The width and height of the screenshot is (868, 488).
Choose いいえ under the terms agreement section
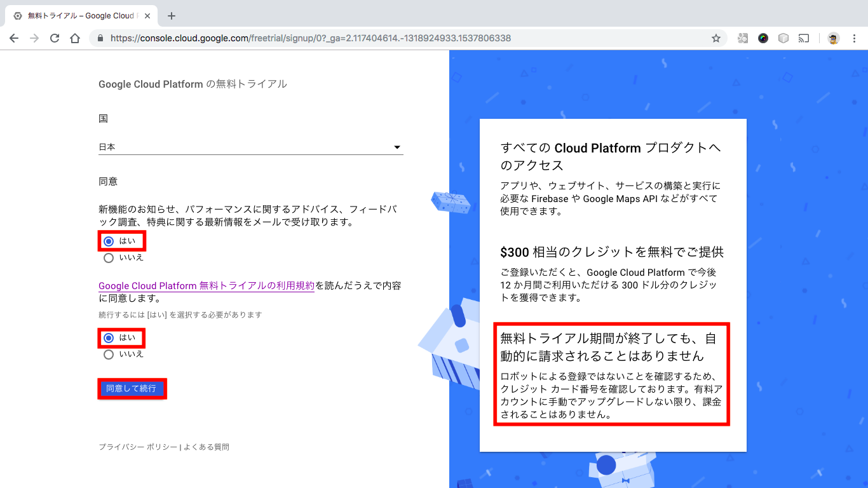pos(108,354)
